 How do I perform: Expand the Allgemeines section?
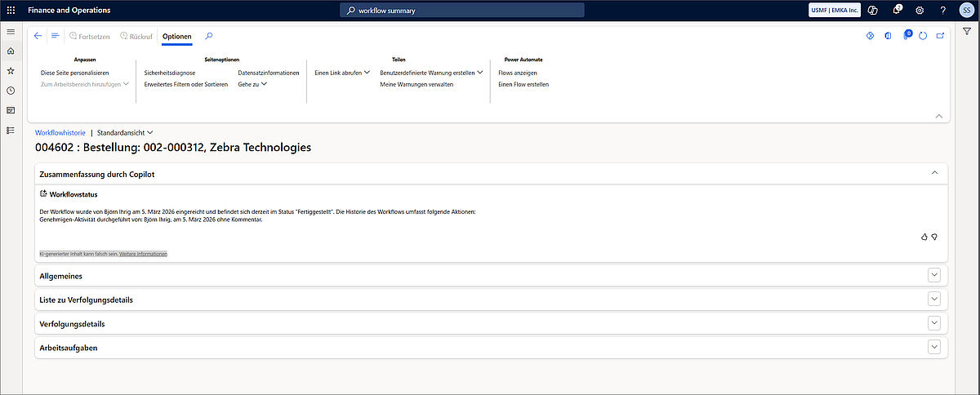[934, 275]
